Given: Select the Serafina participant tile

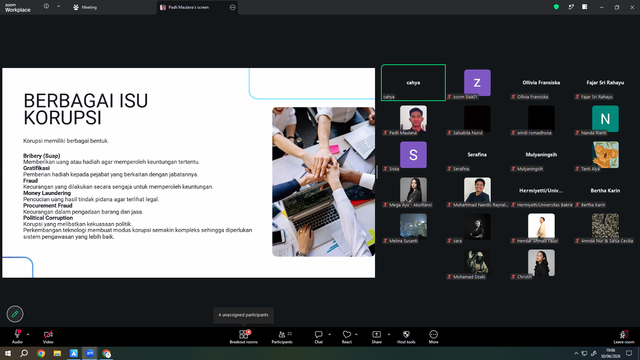Looking at the screenshot, I should point(477,155).
